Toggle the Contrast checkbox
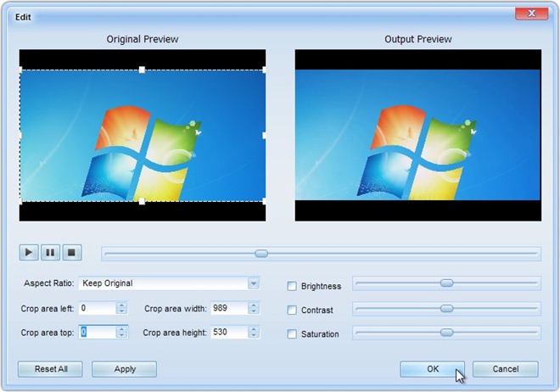 pyautogui.click(x=293, y=311)
